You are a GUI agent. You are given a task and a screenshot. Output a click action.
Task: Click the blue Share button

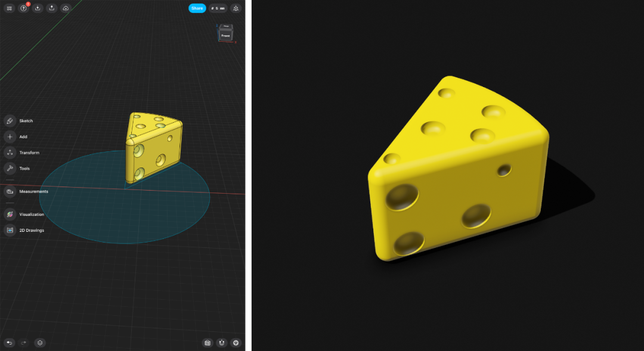197,8
